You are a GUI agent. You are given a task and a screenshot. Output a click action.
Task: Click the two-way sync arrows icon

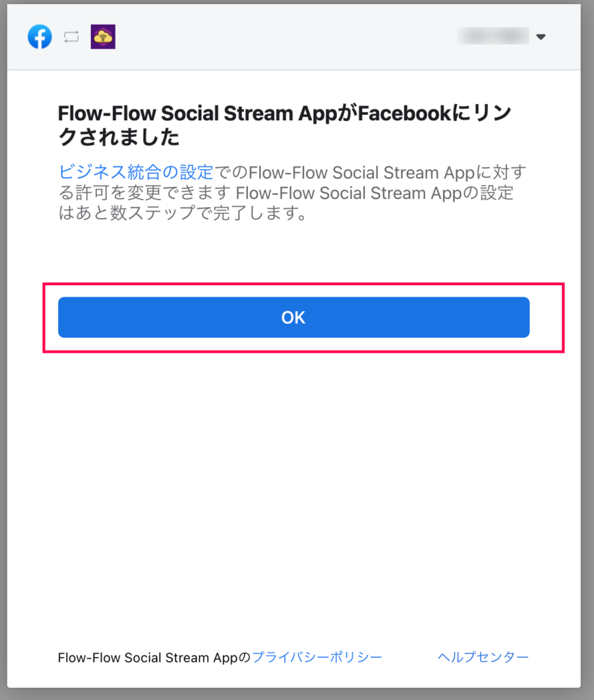(71, 37)
